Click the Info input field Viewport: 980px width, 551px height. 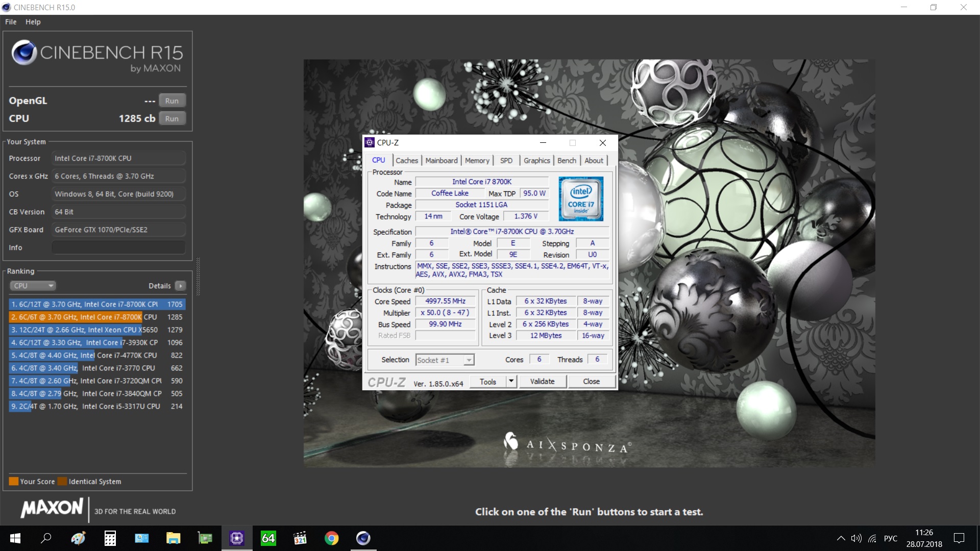[x=118, y=247]
